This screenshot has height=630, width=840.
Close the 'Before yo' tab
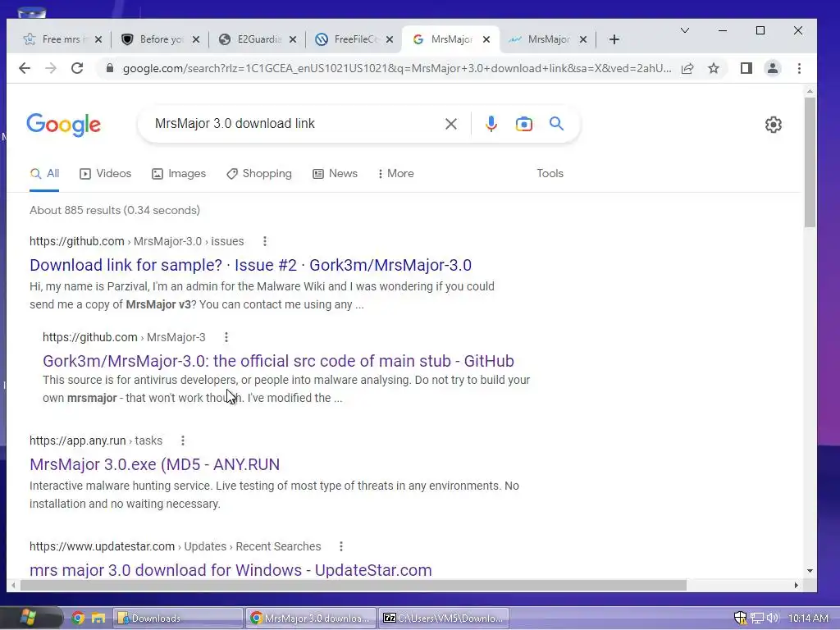(196, 39)
